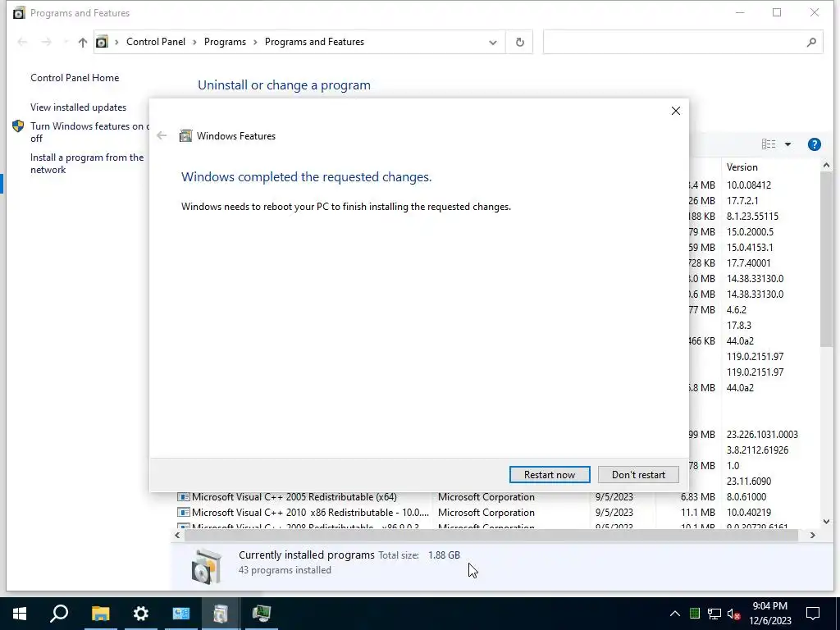840x630 pixels.
Task: Click the monitor app icon on the taskbar
Action: coord(262,614)
